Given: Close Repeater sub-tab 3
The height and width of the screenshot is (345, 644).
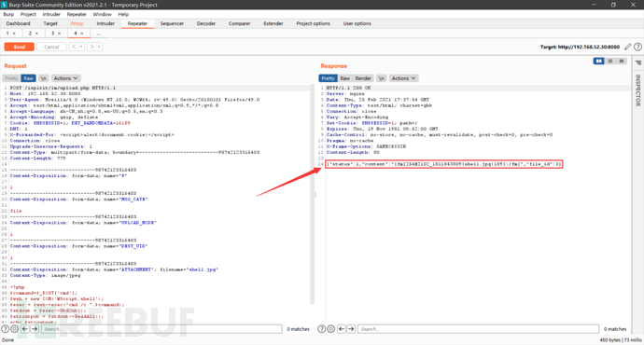Looking at the screenshot, I should tap(59, 34).
